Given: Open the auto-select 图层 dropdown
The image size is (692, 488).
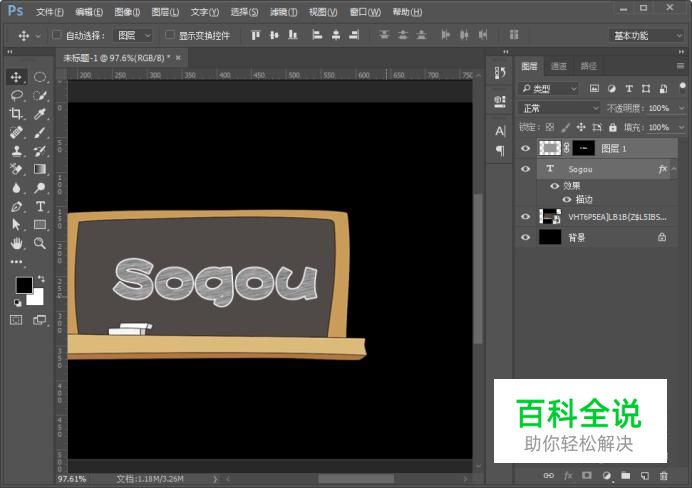Looking at the screenshot, I should tap(133, 35).
